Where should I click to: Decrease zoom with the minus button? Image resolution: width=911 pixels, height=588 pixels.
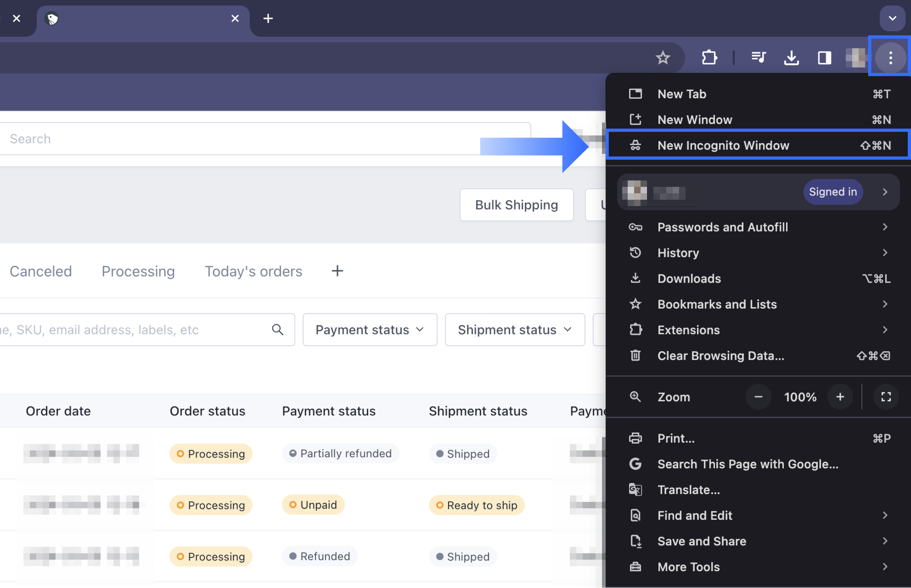click(758, 397)
